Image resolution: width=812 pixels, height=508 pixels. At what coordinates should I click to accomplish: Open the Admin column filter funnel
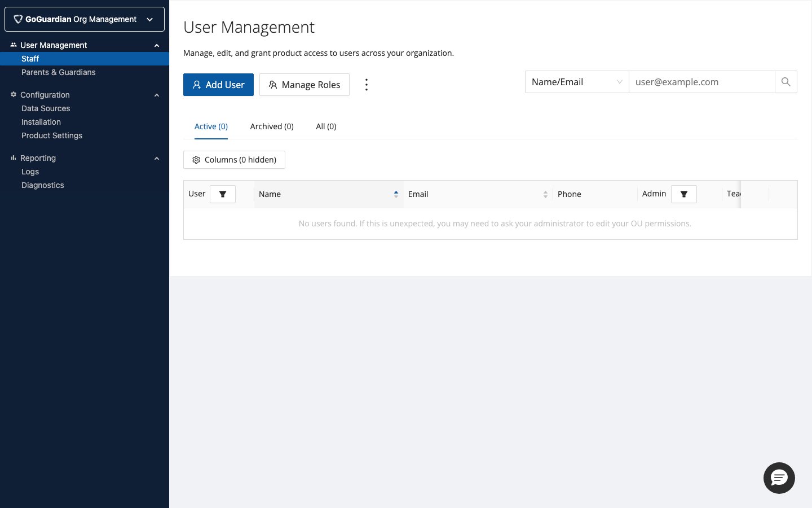coord(683,194)
